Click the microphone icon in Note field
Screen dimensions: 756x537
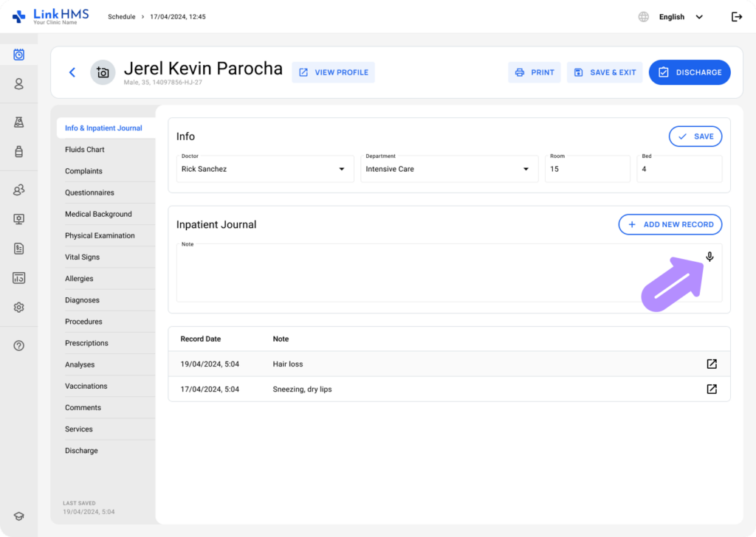click(x=709, y=257)
